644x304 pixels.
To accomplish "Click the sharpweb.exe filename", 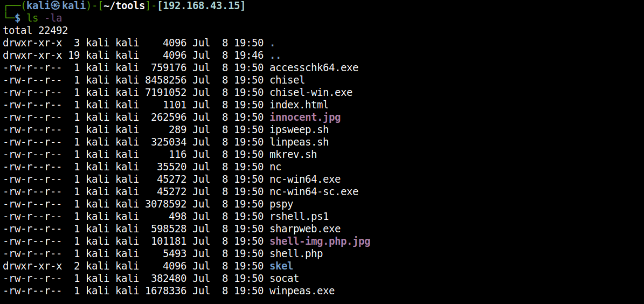I will 305,229.
